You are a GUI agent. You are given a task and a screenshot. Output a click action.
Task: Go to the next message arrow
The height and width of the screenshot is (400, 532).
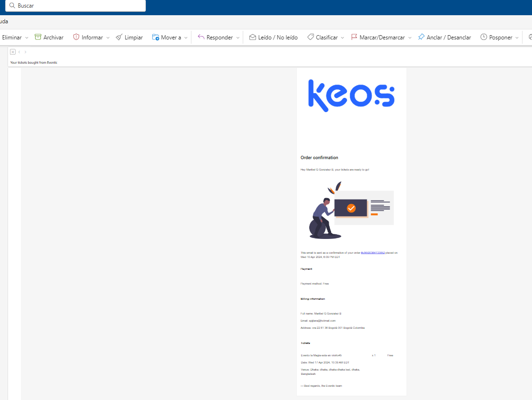coord(26,52)
